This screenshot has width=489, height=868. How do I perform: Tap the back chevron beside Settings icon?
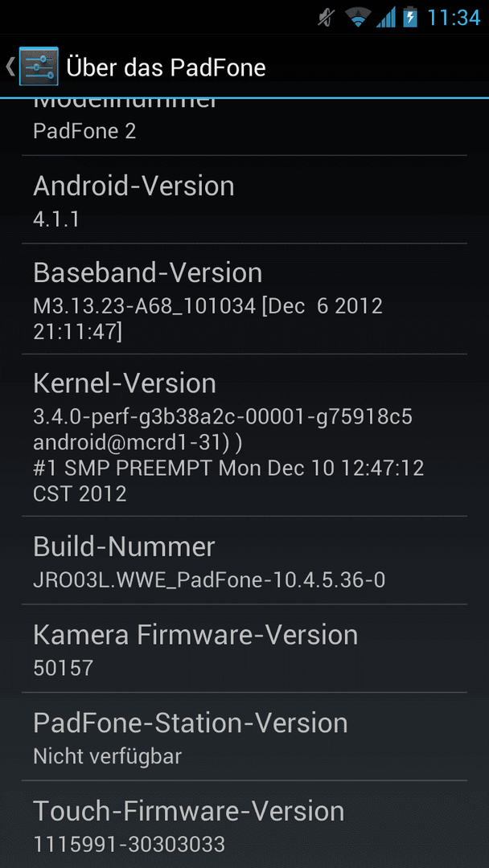point(10,67)
